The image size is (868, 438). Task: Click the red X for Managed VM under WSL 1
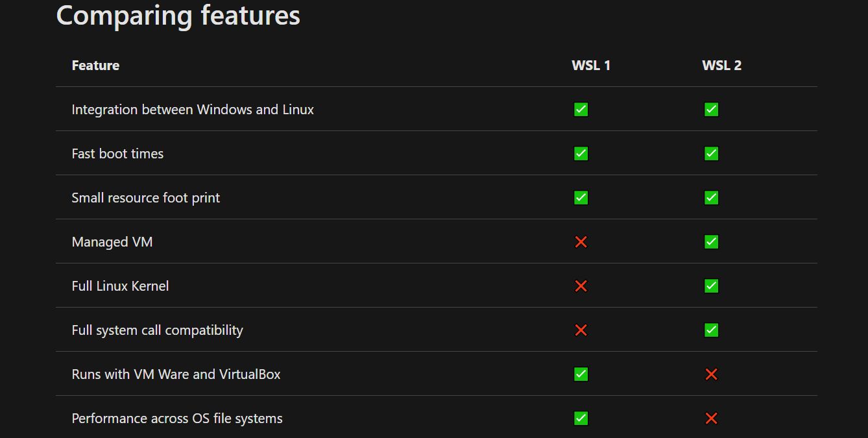(x=581, y=241)
